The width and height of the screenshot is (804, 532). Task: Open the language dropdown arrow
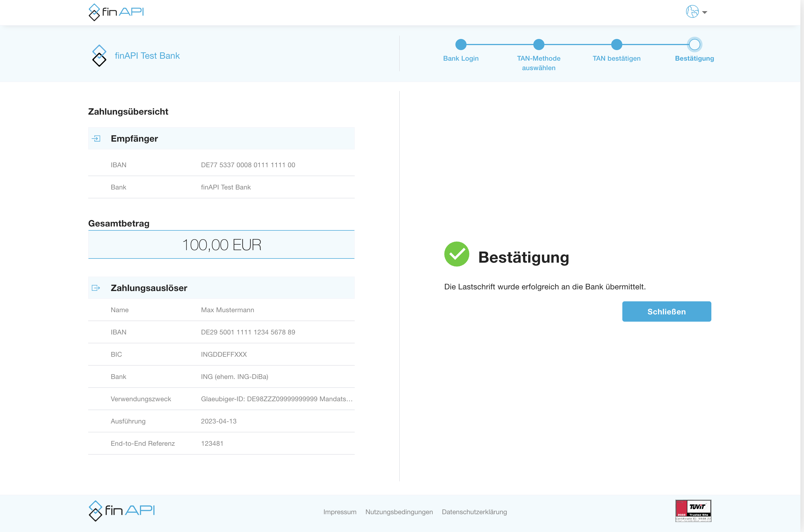(x=705, y=12)
